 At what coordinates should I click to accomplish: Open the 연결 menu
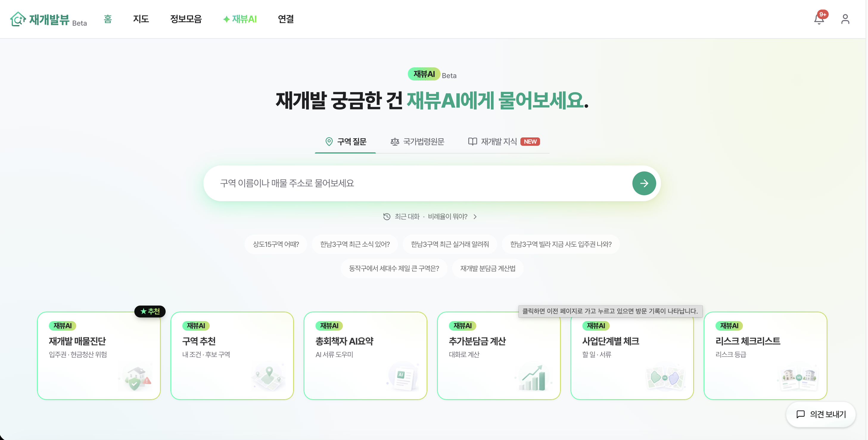[286, 19]
